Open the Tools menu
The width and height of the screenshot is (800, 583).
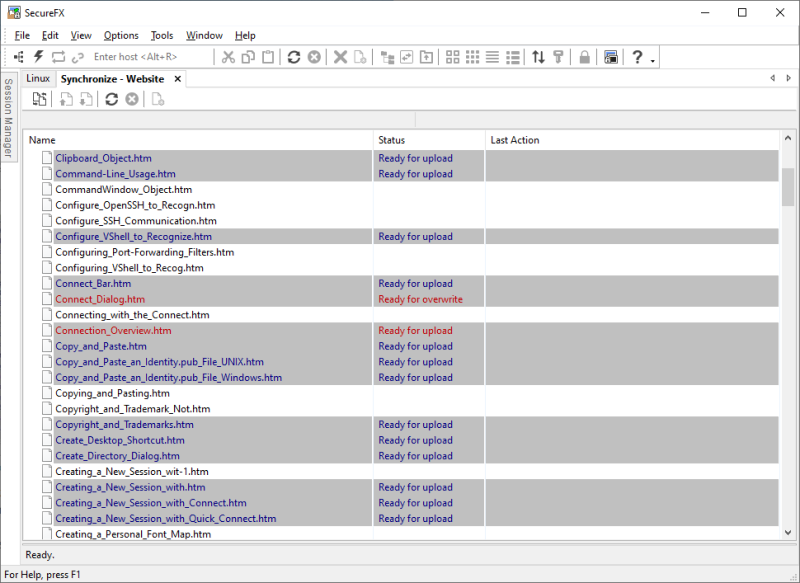click(x=162, y=35)
